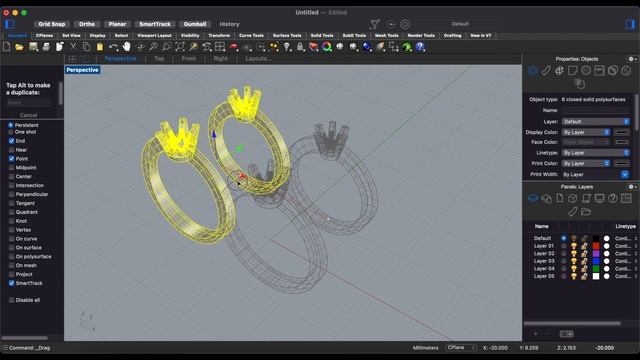Switch to the Curve Tools tab
This screenshot has height=360, width=640.
(251, 36)
